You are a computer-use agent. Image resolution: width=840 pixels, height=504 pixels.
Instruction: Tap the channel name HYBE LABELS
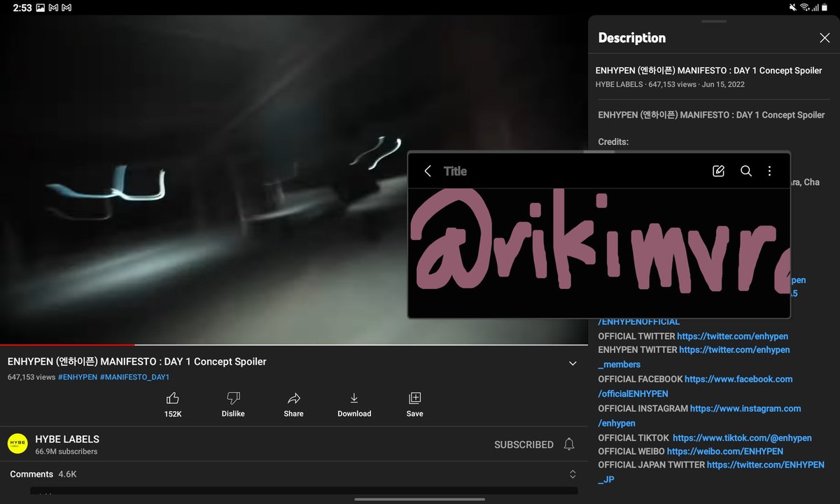tap(67, 440)
